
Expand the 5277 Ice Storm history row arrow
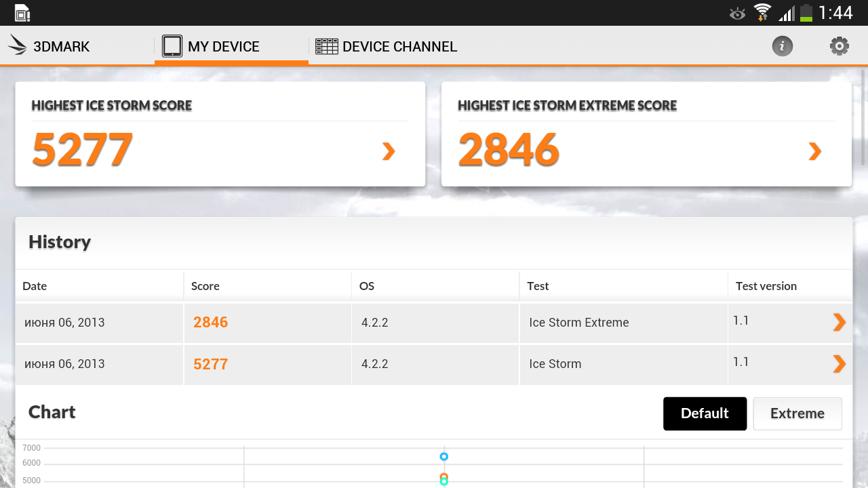(839, 364)
